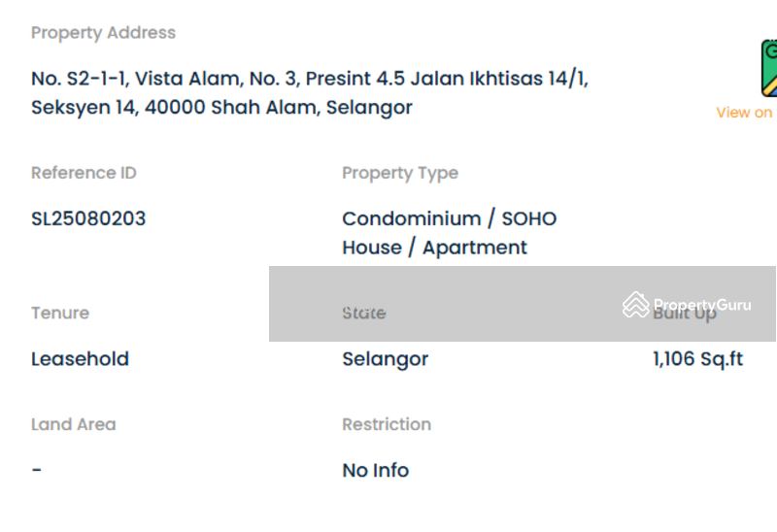Select the gray PropertyGuru overlay banner
This screenshot has height=532, width=777.
[523, 304]
